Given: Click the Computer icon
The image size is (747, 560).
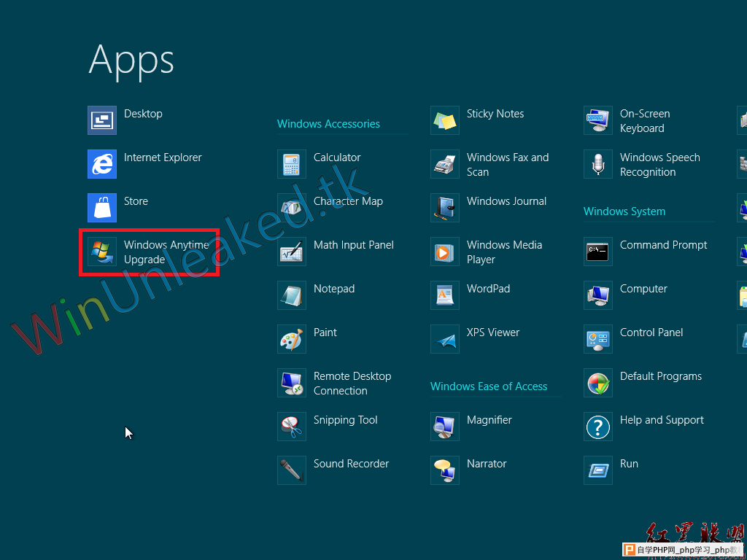Looking at the screenshot, I should click(x=598, y=296).
